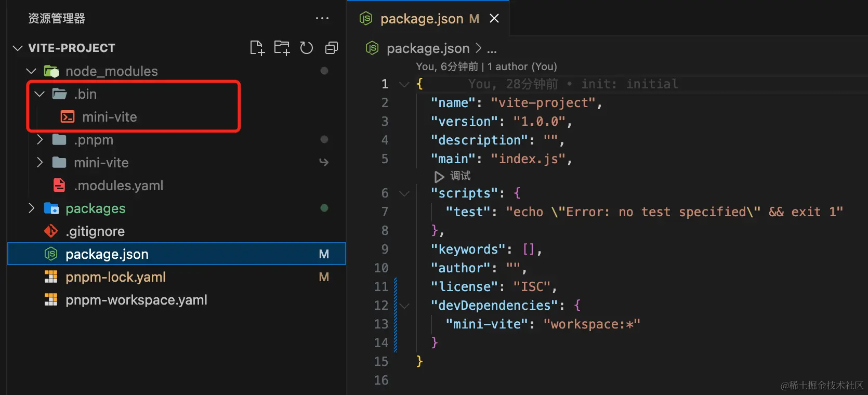
Task: Click the "test" script key
Action: tap(468, 212)
